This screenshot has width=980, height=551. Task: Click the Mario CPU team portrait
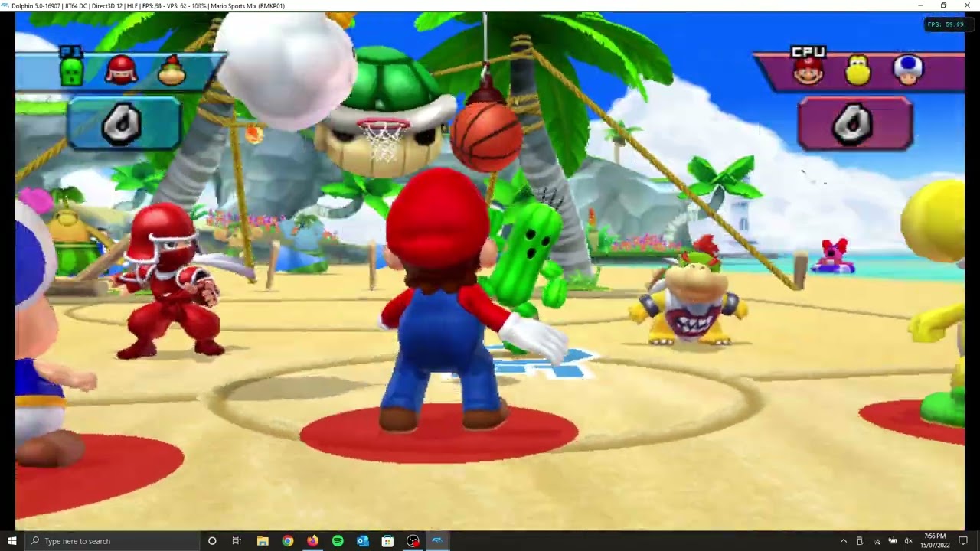tap(808, 73)
